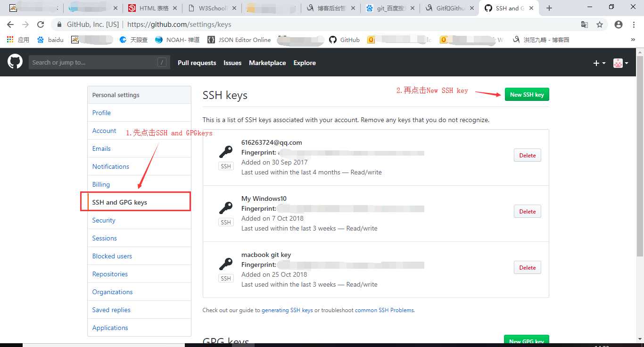Switch to HTML 表格 tab
The image size is (644, 347).
click(x=153, y=8)
